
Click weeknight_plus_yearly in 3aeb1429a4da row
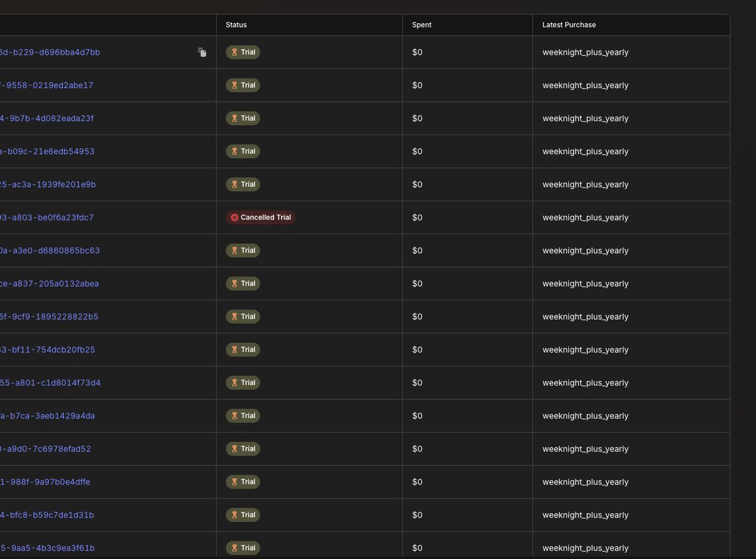pyautogui.click(x=585, y=416)
